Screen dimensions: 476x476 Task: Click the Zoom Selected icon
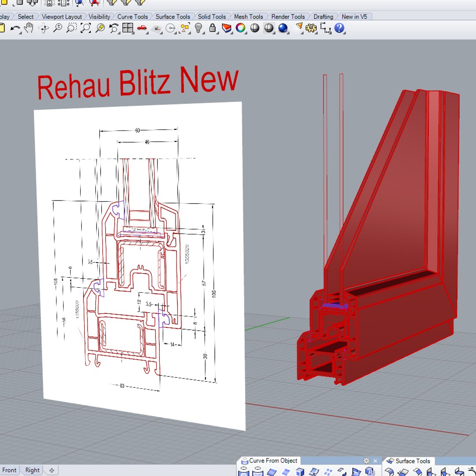point(100,28)
